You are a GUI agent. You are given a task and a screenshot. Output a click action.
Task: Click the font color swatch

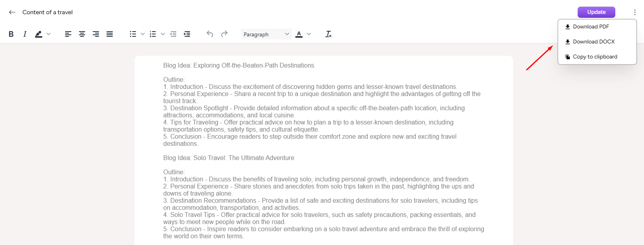(x=299, y=34)
